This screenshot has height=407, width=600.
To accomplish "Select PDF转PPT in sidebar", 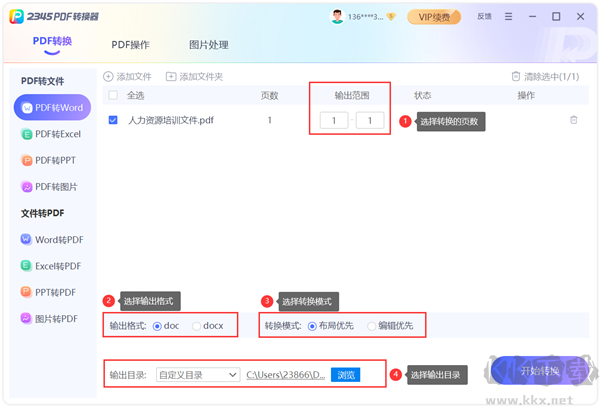I will tap(48, 160).
